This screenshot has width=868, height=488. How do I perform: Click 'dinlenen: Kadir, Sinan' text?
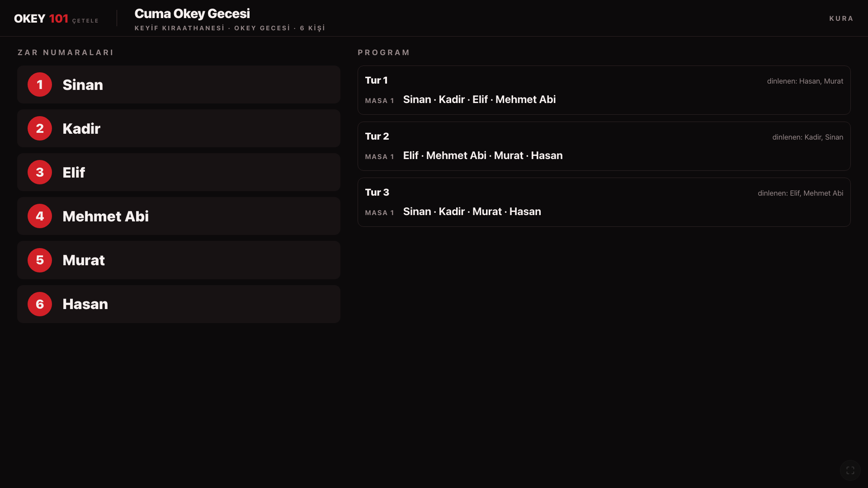click(x=808, y=137)
